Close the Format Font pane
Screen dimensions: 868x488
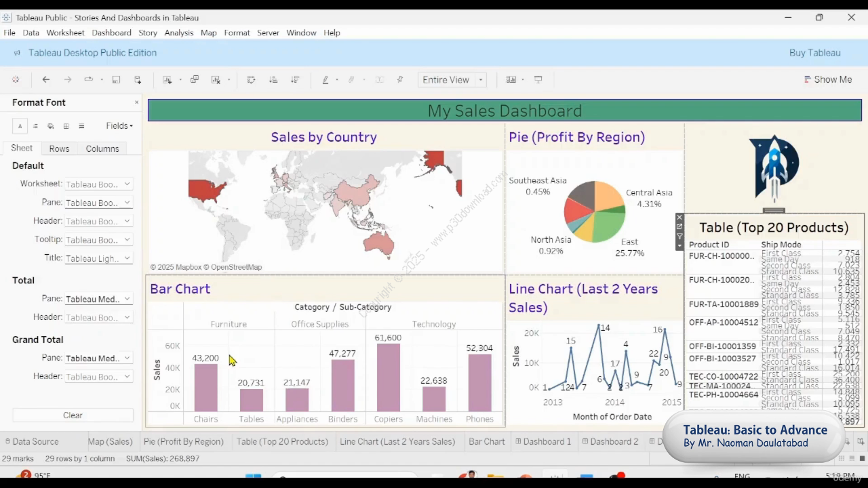[136, 102]
